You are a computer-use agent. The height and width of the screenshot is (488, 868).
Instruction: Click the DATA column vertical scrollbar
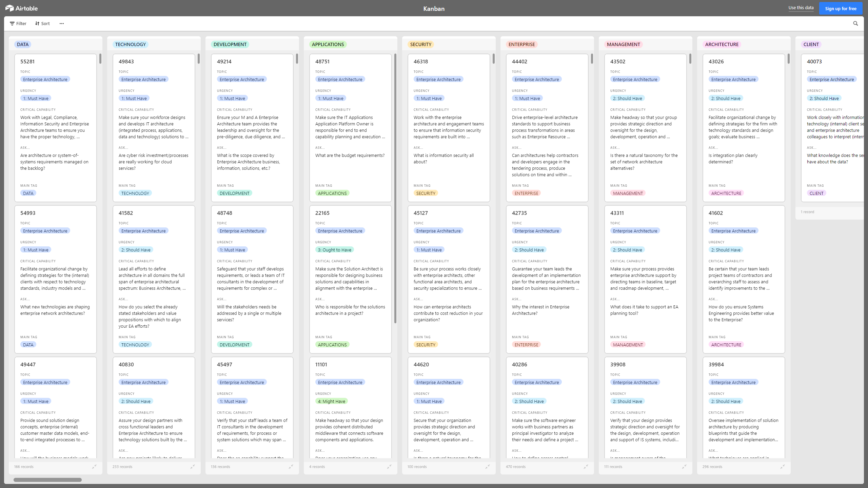100,59
